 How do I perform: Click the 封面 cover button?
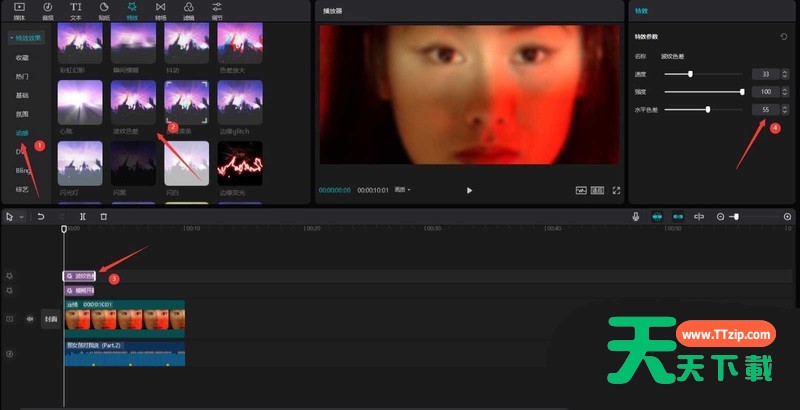pyautogui.click(x=50, y=319)
